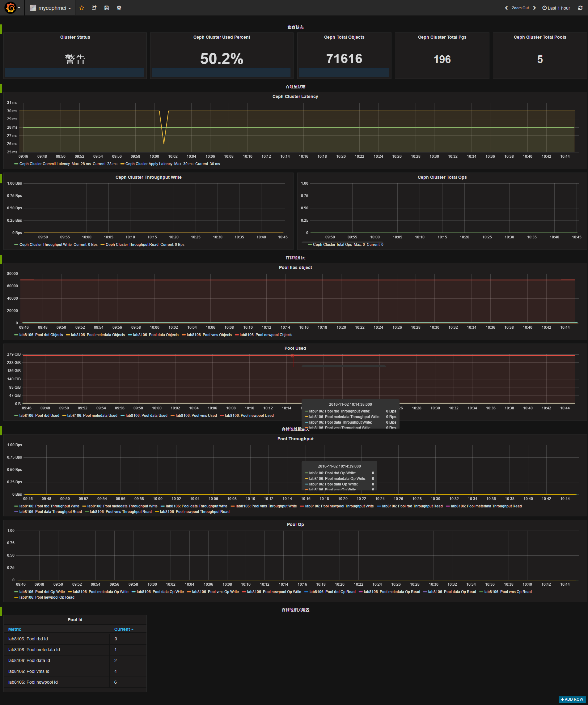
Task: Click the 50.2% used percent value
Action: pos(222,59)
